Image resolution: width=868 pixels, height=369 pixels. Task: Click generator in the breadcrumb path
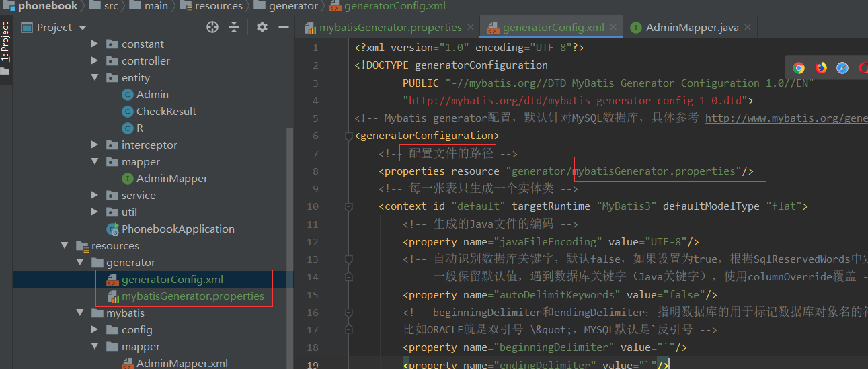[x=292, y=6]
